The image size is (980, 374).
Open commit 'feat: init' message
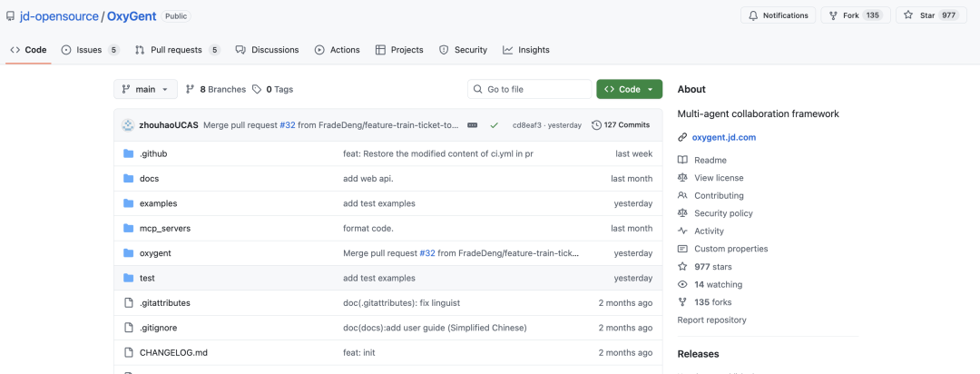click(359, 353)
